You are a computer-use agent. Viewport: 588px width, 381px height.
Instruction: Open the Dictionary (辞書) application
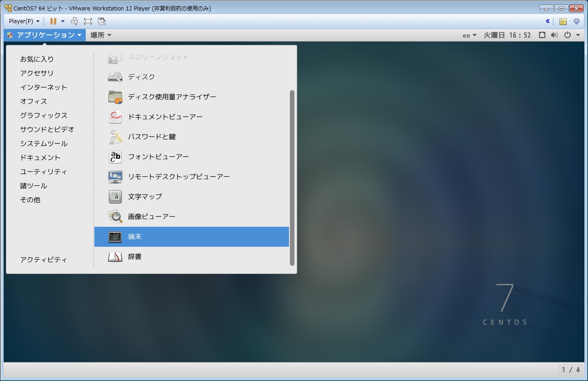click(134, 257)
